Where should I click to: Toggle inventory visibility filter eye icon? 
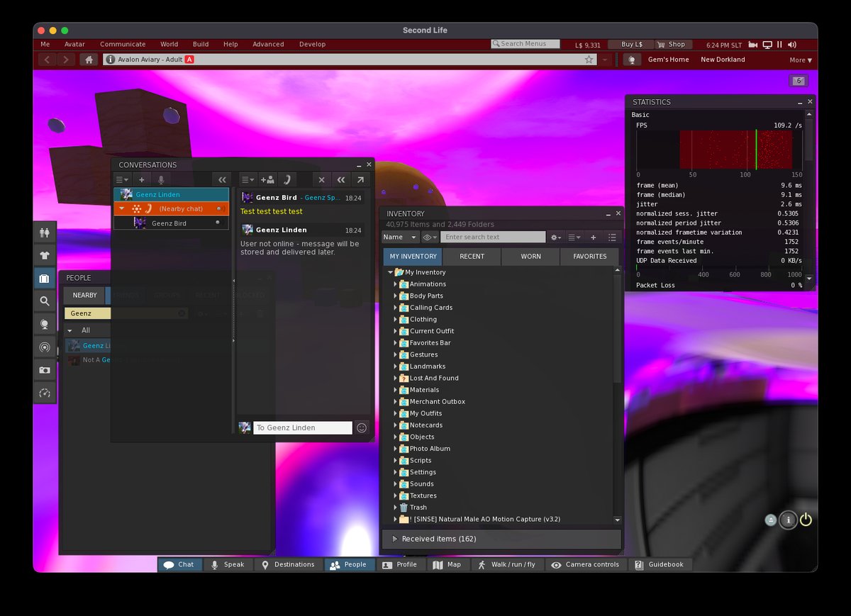coord(430,237)
